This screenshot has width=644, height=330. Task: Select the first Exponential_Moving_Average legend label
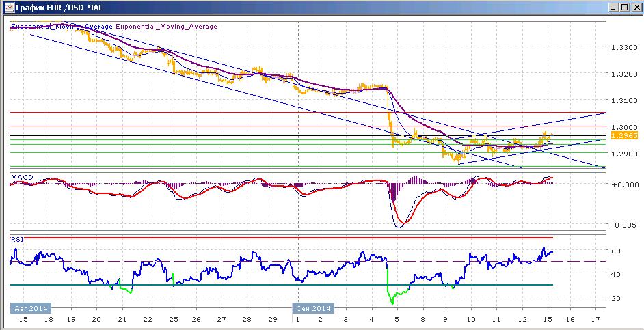pos(62,27)
